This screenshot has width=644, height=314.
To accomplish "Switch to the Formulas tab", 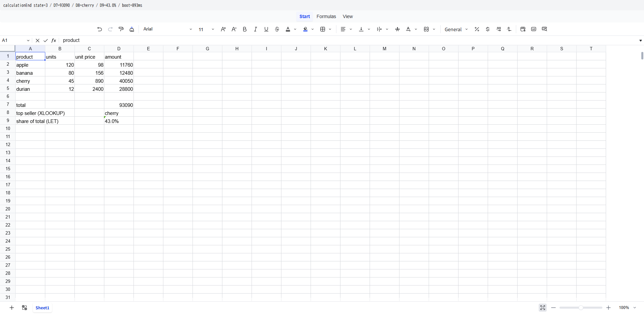I will [326, 16].
